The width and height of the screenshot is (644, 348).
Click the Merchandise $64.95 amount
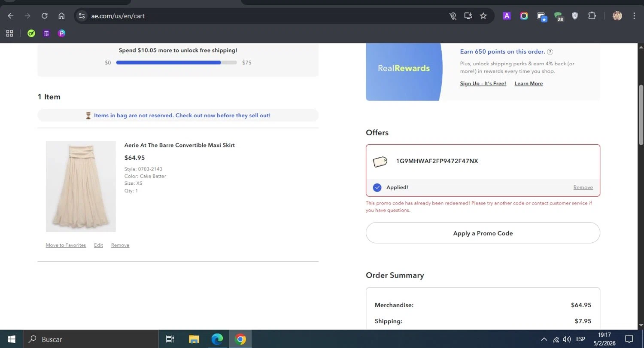pos(581,305)
